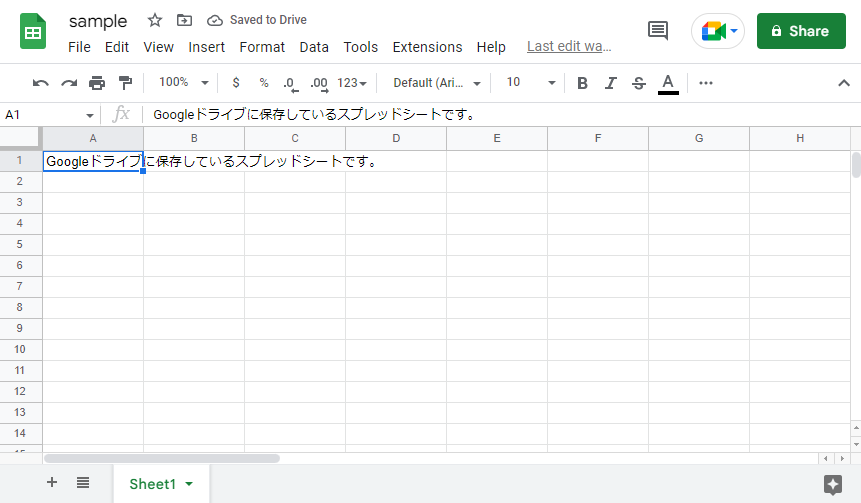Screen dimensions: 861x503
Task: Toggle bold formatting
Action: [583, 83]
